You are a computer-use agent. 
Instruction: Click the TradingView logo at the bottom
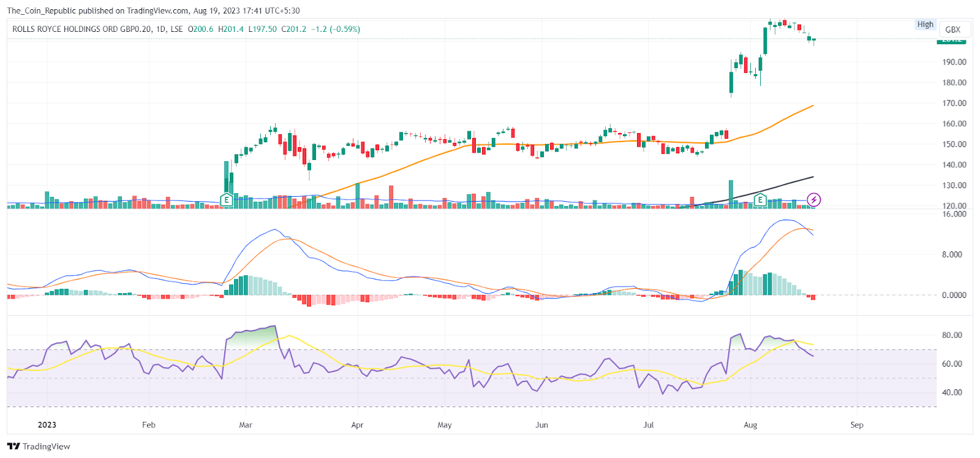pos(39,446)
